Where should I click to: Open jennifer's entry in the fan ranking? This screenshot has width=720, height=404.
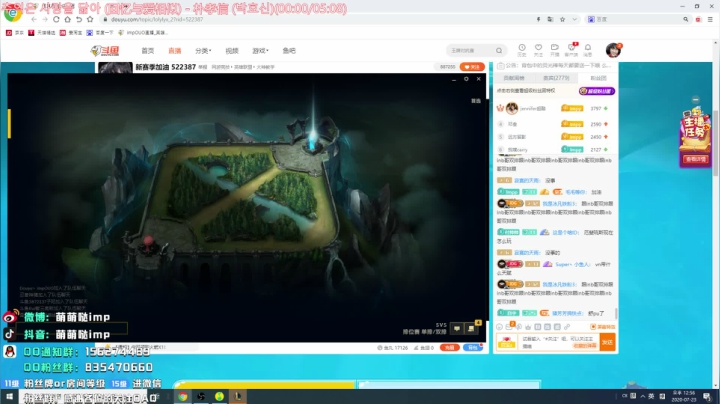coord(554,108)
